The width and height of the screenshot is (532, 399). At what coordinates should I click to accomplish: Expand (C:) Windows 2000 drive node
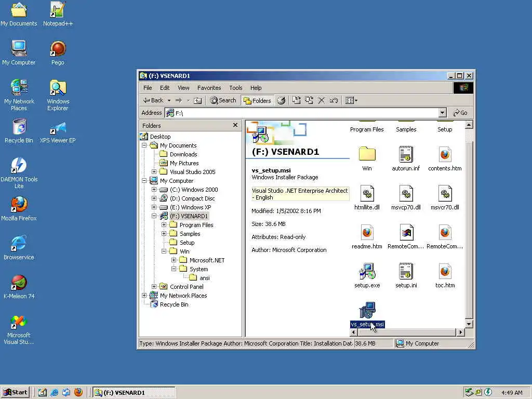pyautogui.click(x=154, y=189)
